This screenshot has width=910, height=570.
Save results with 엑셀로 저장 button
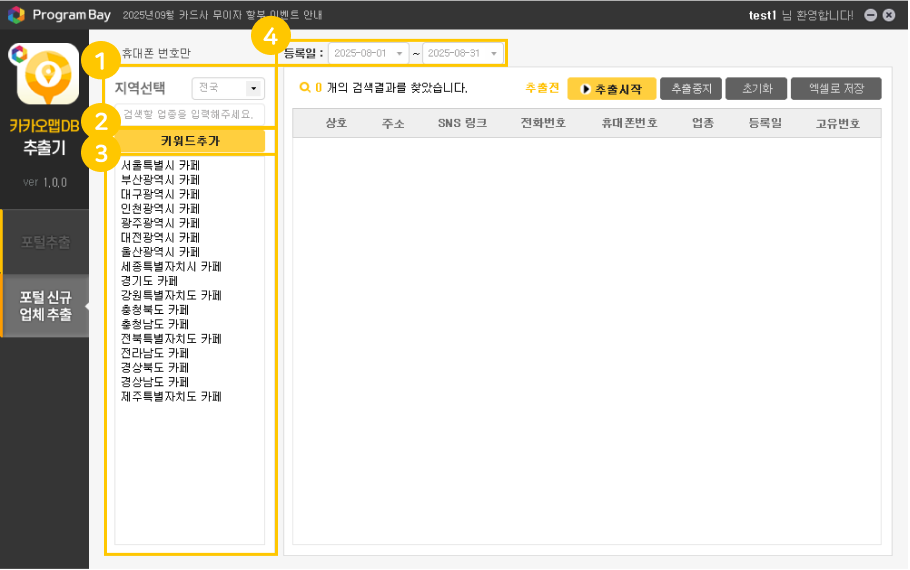point(835,88)
